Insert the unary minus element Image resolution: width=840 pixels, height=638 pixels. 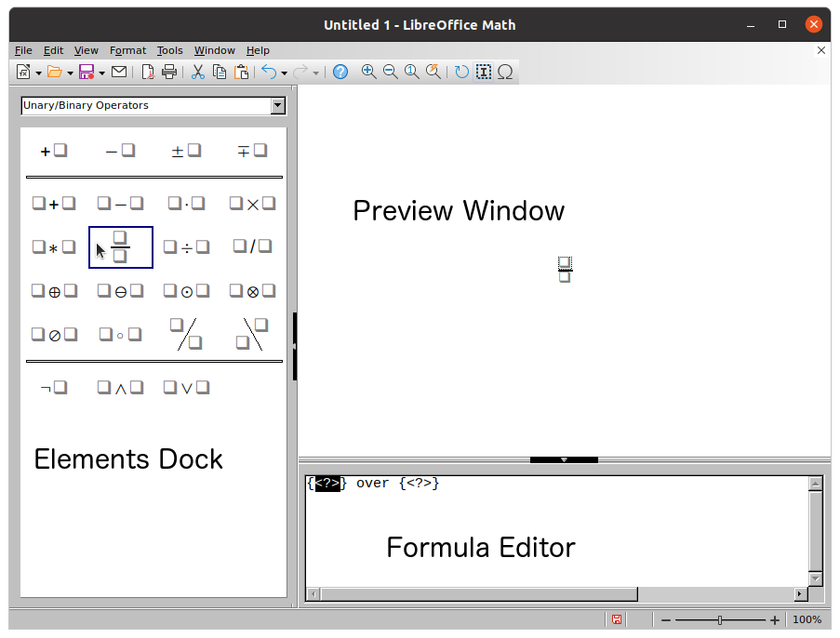tap(119, 149)
